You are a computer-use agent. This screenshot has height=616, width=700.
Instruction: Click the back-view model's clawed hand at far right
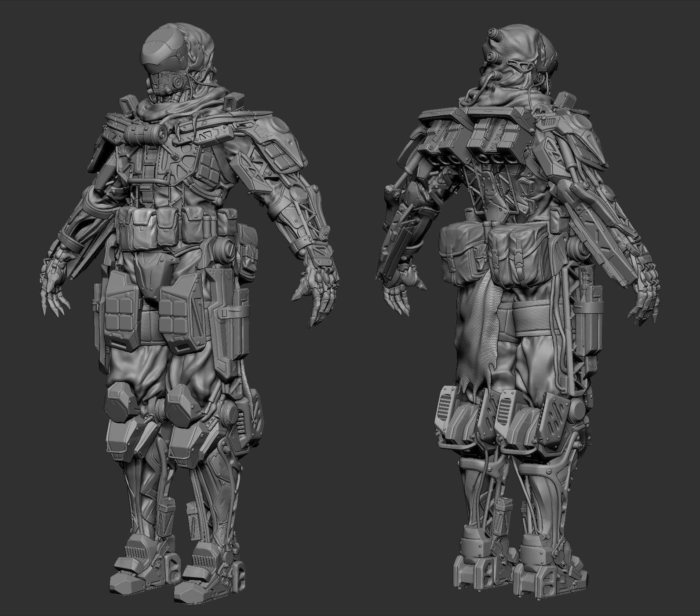(642, 304)
